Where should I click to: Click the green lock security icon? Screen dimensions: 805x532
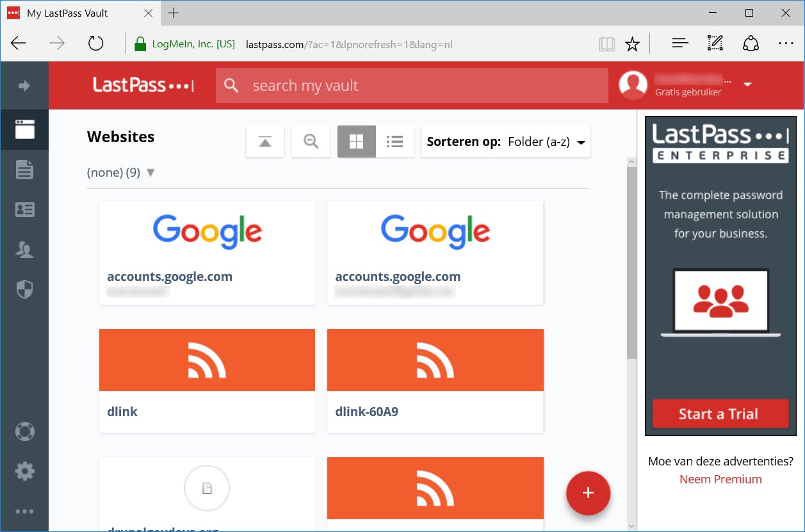coord(140,44)
